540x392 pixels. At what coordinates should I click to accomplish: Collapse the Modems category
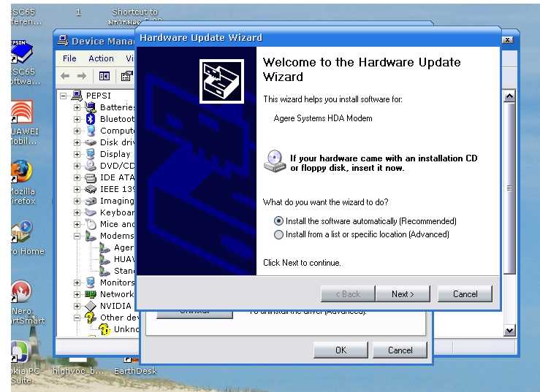pos(77,236)
